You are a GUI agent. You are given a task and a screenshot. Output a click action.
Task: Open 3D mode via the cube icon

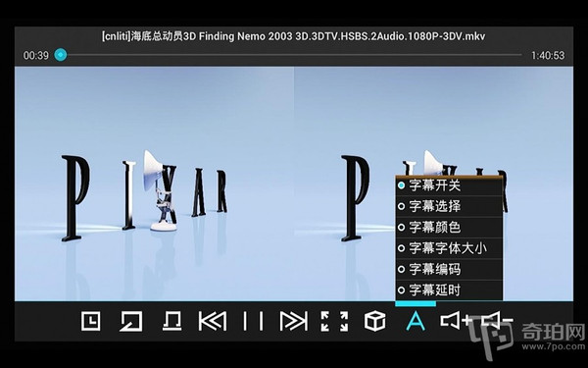(375, 321)
